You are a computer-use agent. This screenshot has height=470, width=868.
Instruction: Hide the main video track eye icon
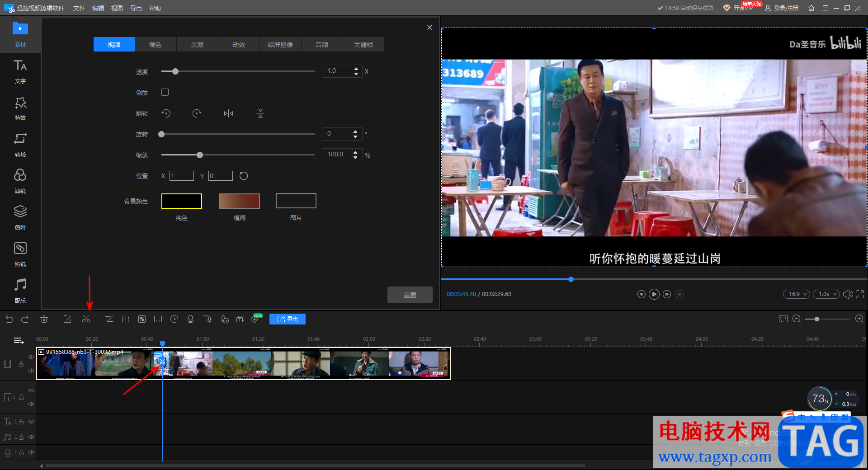point(31,357)
